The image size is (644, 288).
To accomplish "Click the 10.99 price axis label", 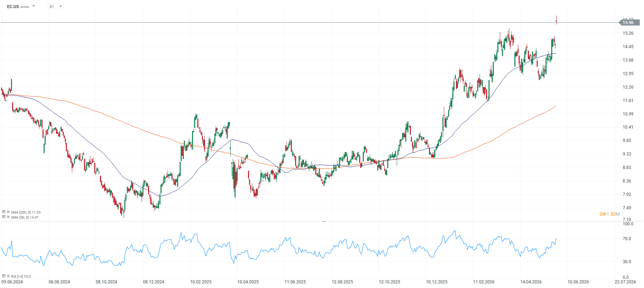I will click(628, 114).
